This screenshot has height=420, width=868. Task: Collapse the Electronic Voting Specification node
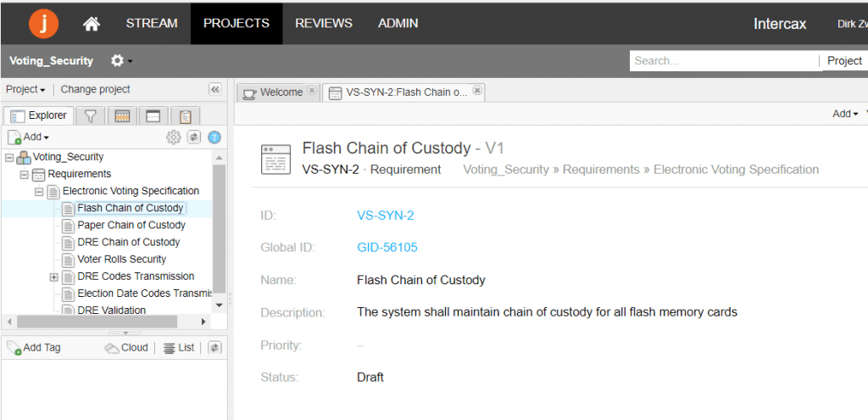click(39, 192)
